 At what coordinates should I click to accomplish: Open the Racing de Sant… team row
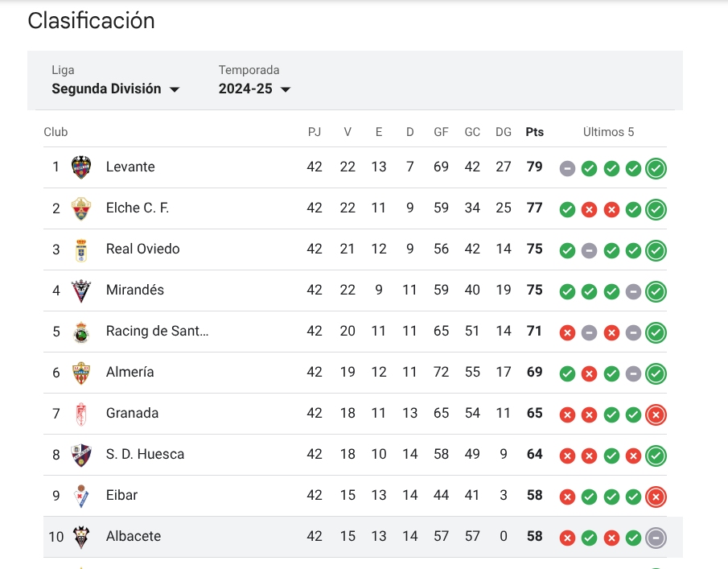tap(356, 332)
